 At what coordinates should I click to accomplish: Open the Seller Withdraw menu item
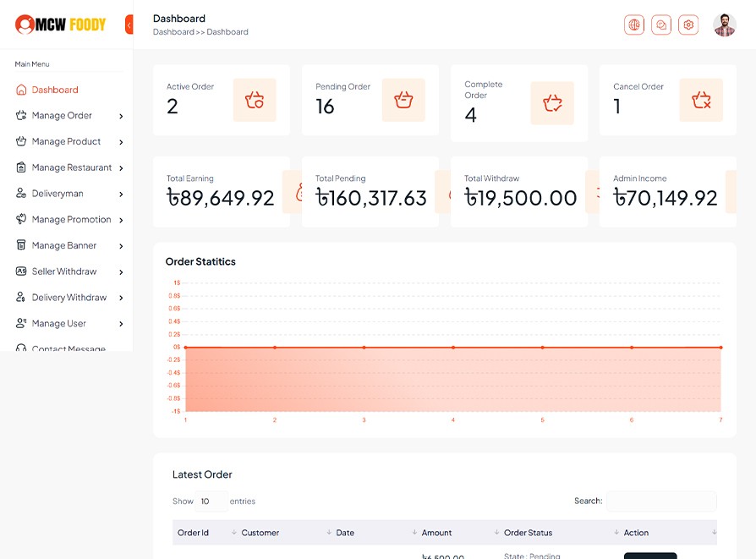tap(64, 271)
